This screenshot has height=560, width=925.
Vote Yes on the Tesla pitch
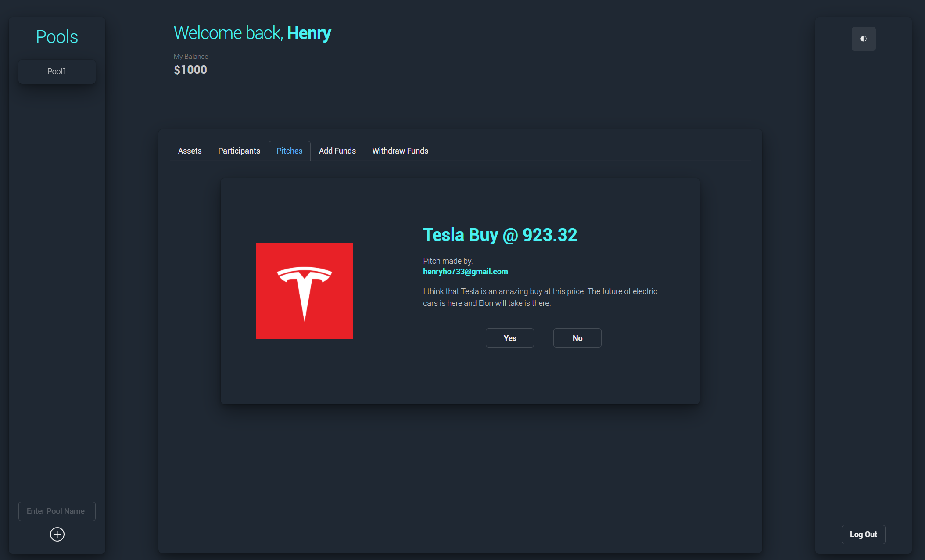tap(509, 338)
